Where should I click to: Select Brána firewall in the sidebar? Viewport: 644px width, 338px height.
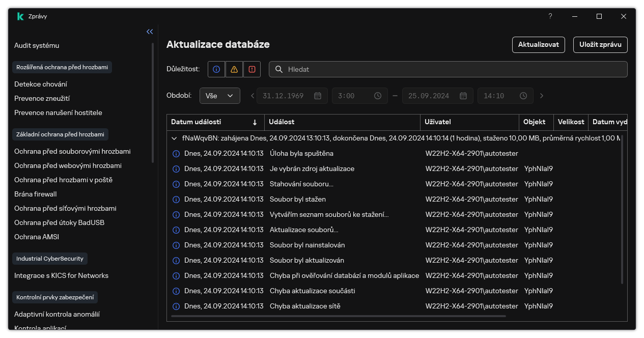36,194
